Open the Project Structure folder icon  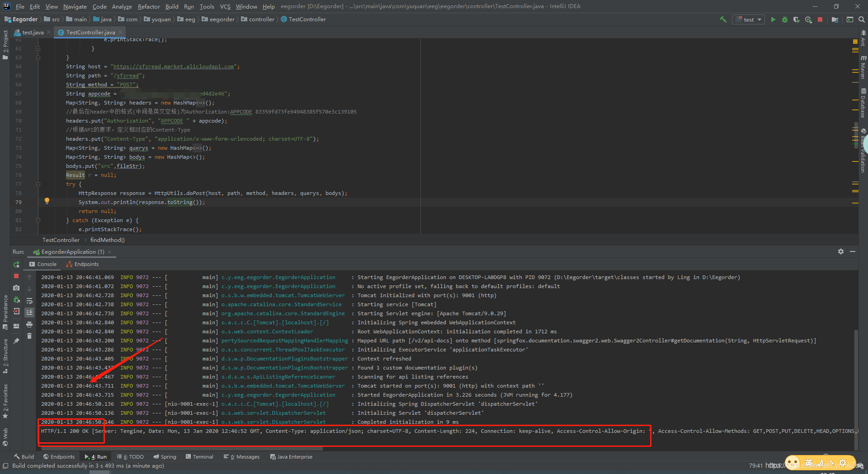[835, 19]
